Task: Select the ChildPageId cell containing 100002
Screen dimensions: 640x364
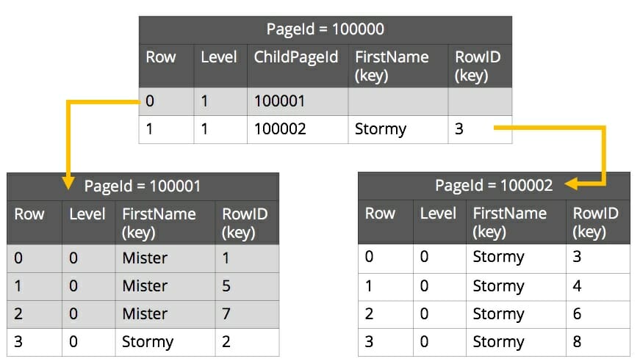Action: point(279,129)
